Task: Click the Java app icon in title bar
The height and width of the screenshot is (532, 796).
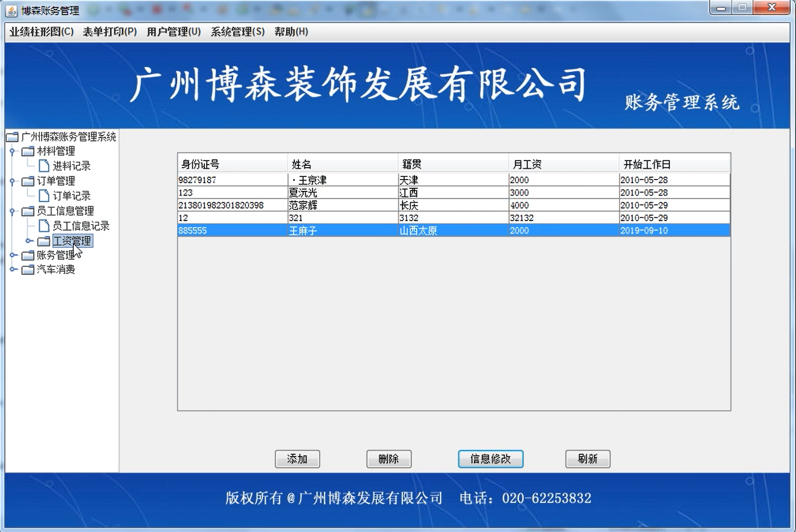Action: 11,11
